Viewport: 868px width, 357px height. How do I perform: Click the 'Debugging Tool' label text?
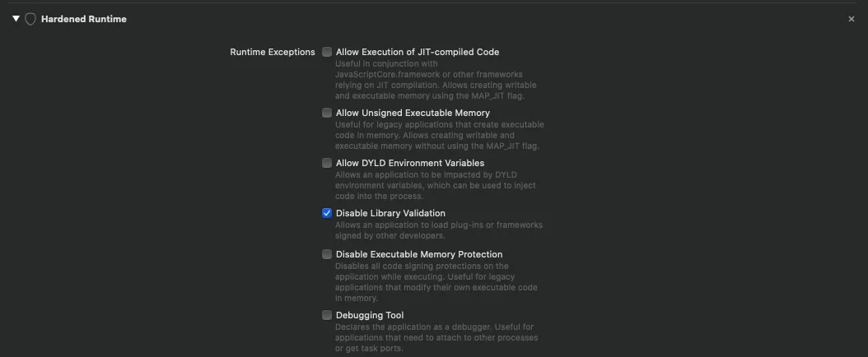369,315
